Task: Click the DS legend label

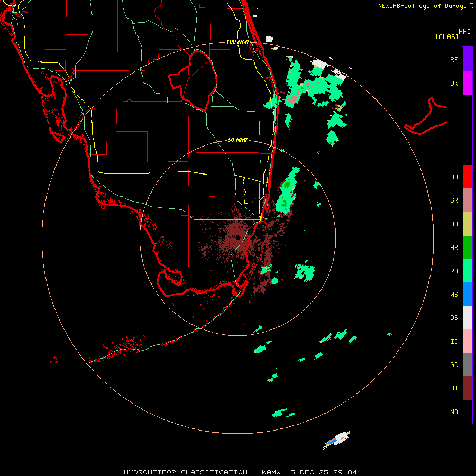Action: coord(454,318)
